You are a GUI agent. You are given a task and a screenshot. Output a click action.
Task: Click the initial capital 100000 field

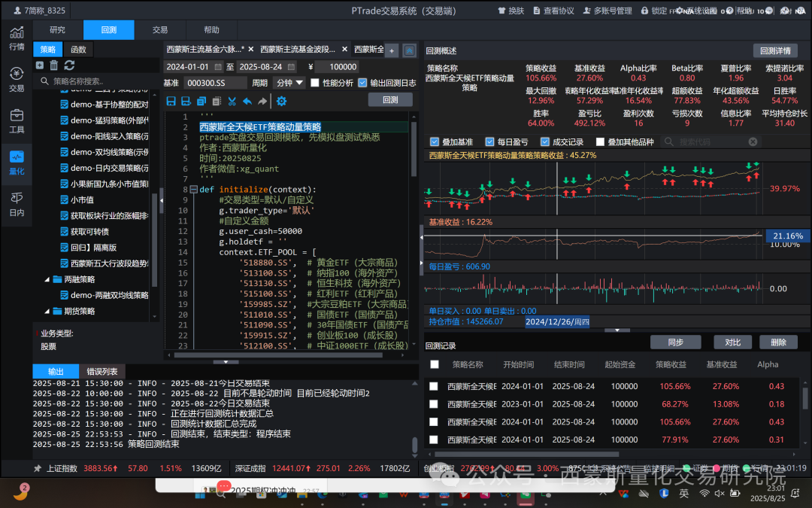338,67
